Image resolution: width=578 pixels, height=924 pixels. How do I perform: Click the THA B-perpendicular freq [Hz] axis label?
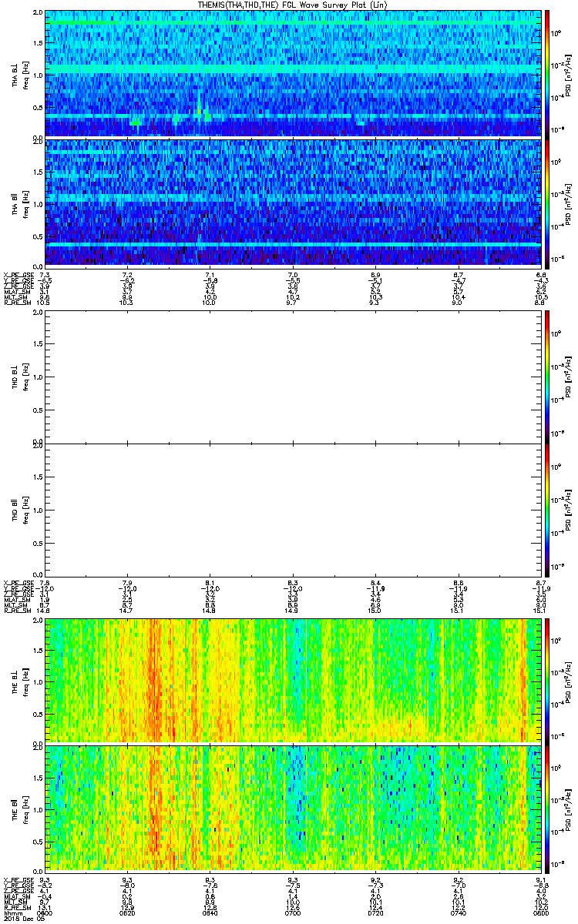coord(25,74)
